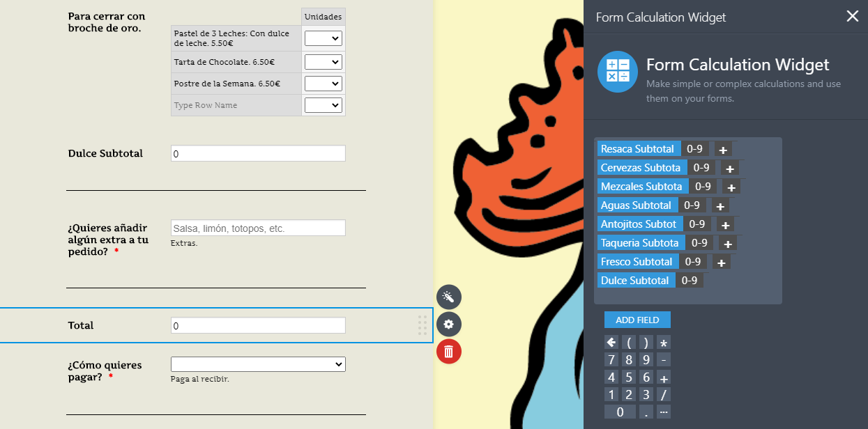Select the Mezcales Subtotal field chip
The image size is (868, 429).
click(641, 187)
